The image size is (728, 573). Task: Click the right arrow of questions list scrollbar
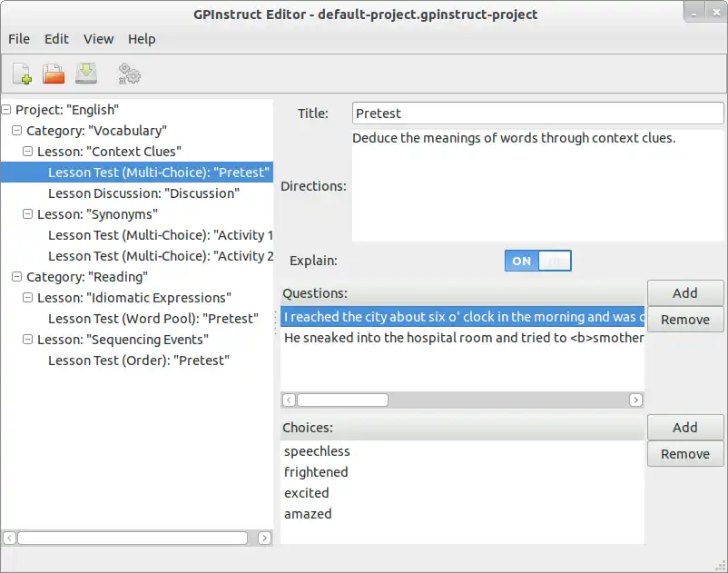tap(635, 400)
